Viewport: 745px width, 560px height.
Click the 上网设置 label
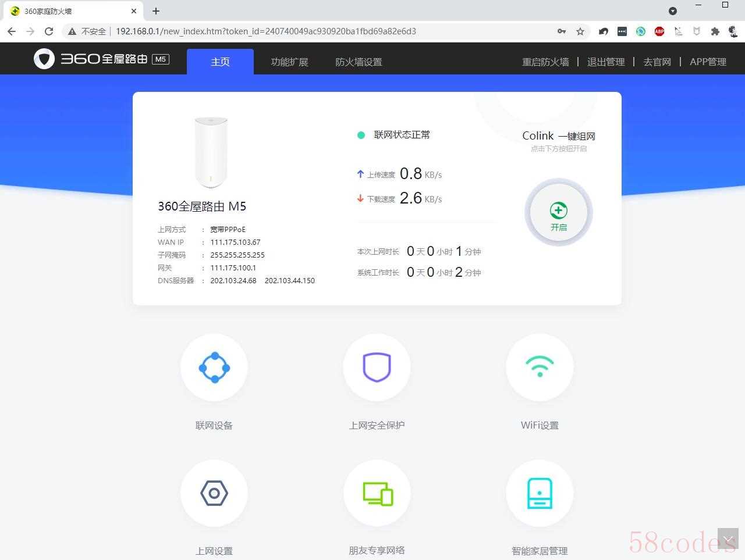point(214,551)
